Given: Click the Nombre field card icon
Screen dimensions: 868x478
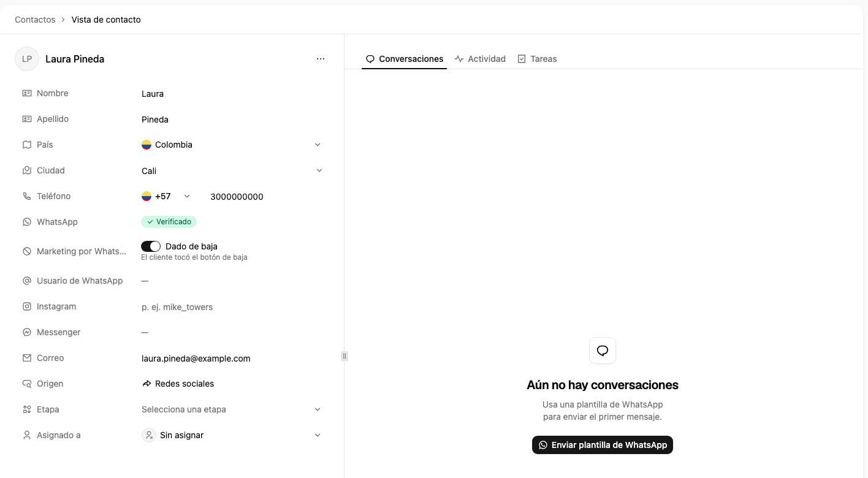Looking at the screenshot, I should (27, 93).
